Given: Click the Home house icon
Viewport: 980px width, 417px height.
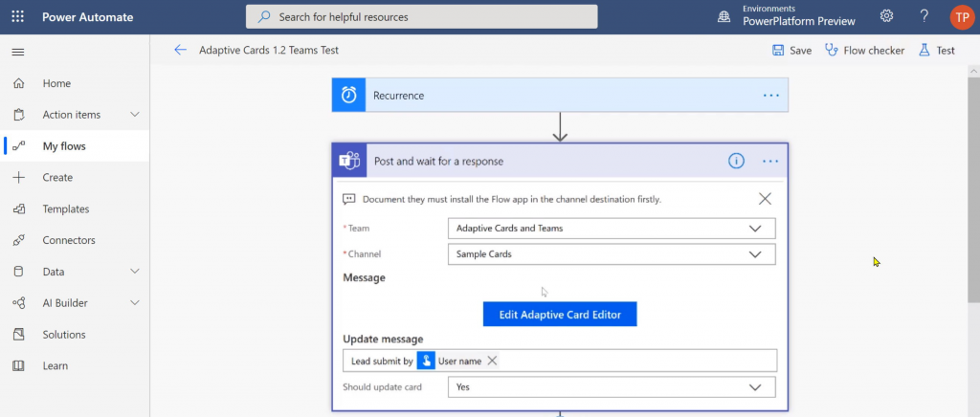Looking at the screenshot, I should pos(19,83).
